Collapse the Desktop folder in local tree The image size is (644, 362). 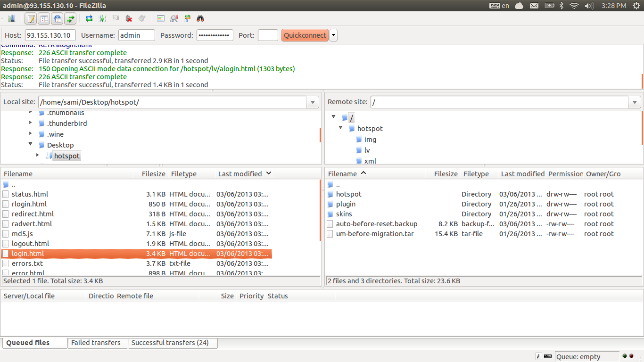[30, 145]
